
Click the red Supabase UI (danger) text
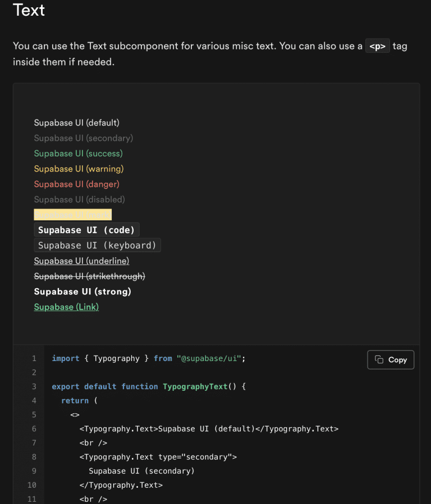[x=76, y=184]
